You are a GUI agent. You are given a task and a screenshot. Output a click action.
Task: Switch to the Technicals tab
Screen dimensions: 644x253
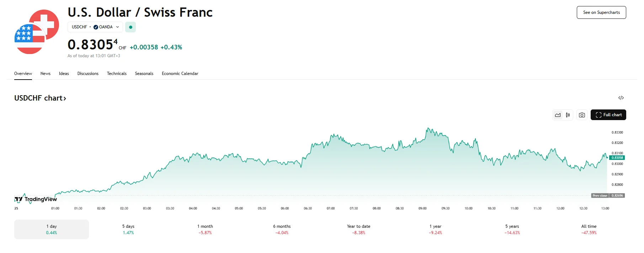117,74
